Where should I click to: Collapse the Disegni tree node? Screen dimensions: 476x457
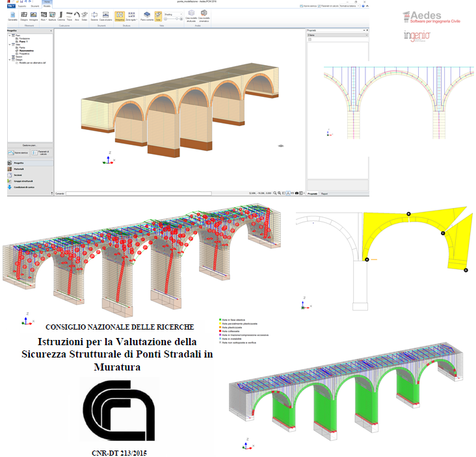9,60
